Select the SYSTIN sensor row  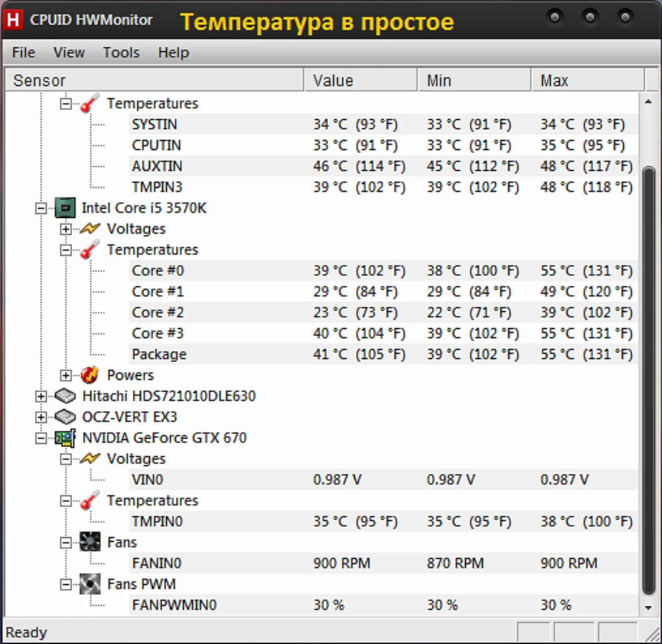click(383, 124)
